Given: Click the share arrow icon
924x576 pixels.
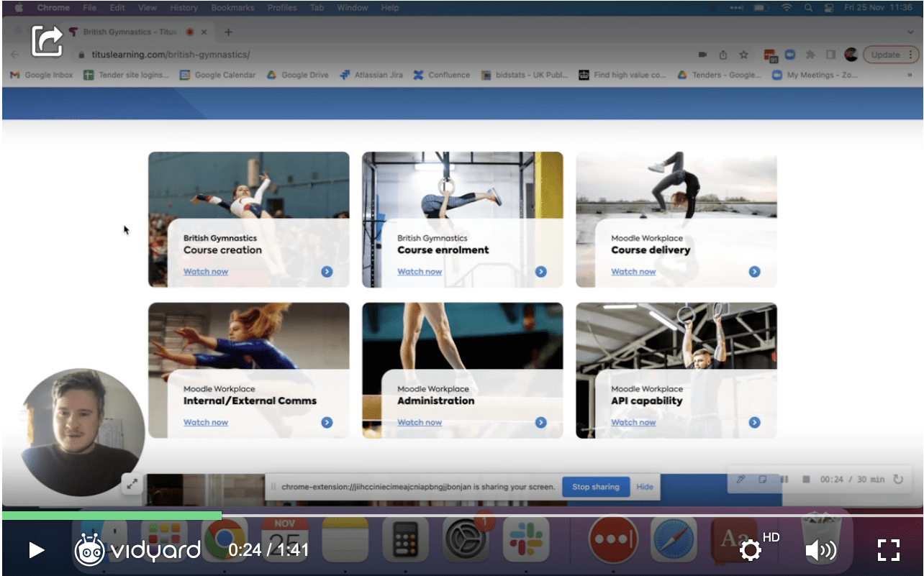Looking at the screenshot, I should (x=47, y=41).
